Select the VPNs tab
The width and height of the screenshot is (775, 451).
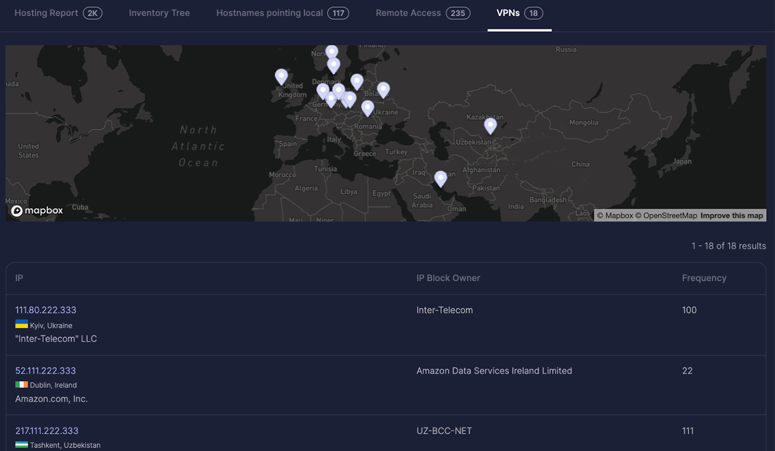click(x=519, y=13)
